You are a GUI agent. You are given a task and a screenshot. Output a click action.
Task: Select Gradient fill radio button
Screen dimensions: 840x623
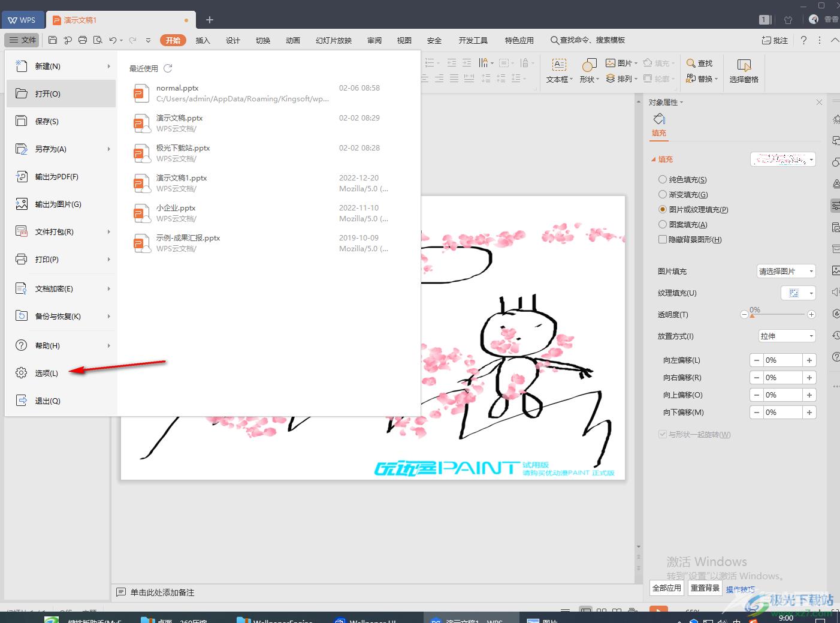tap(662, 194)
